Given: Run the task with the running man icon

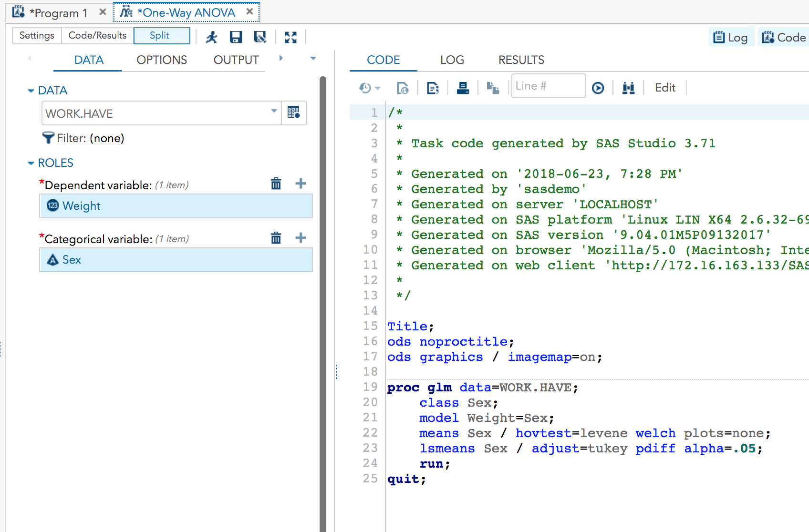Looking at the screenshot, I should (211, 37).
